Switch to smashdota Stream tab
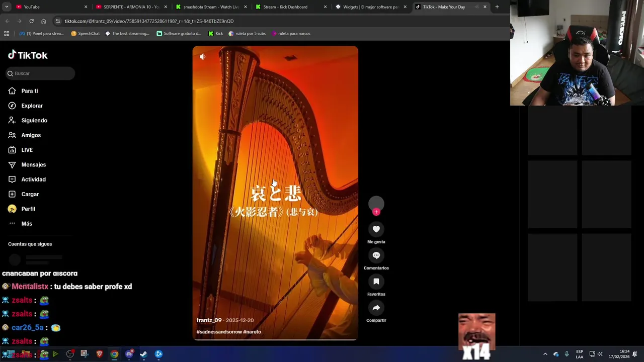This screenshot has height=362, width=644. click(x=211, y=7)
